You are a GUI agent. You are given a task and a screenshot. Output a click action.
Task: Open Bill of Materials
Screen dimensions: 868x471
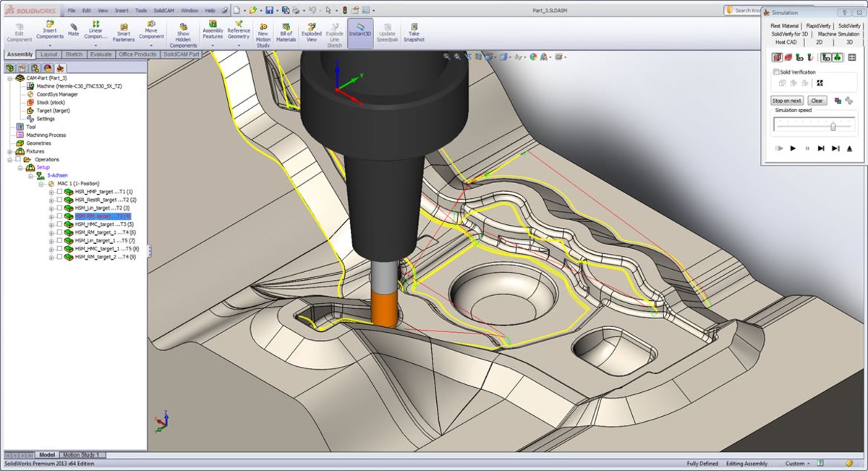click(x=286, y=33)
